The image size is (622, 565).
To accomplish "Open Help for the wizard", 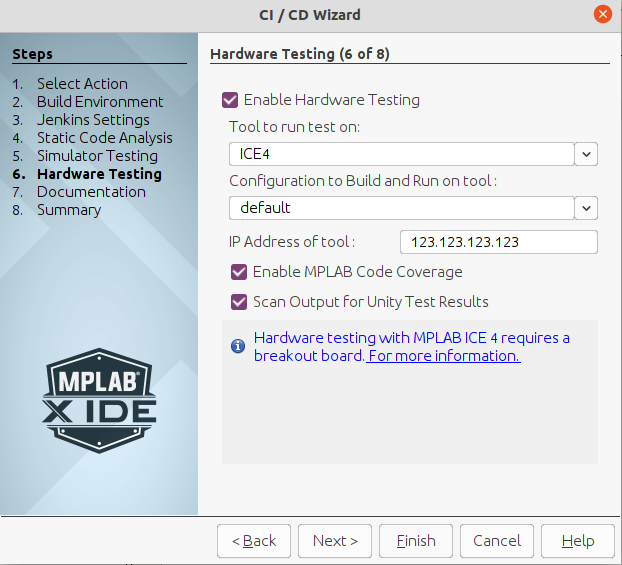I will (578, 541).
